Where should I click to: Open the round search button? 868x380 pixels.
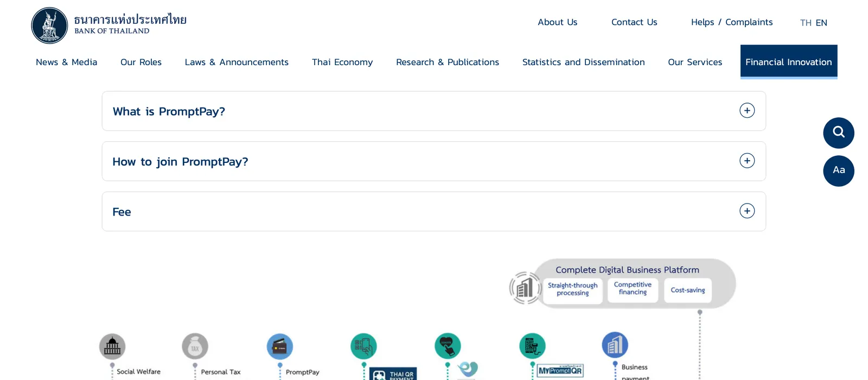tap(839, 133)
